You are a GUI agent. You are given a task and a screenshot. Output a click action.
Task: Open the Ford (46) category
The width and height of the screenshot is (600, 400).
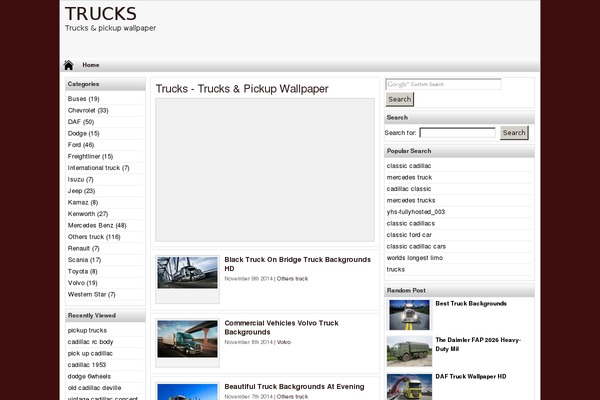[81, 145]
